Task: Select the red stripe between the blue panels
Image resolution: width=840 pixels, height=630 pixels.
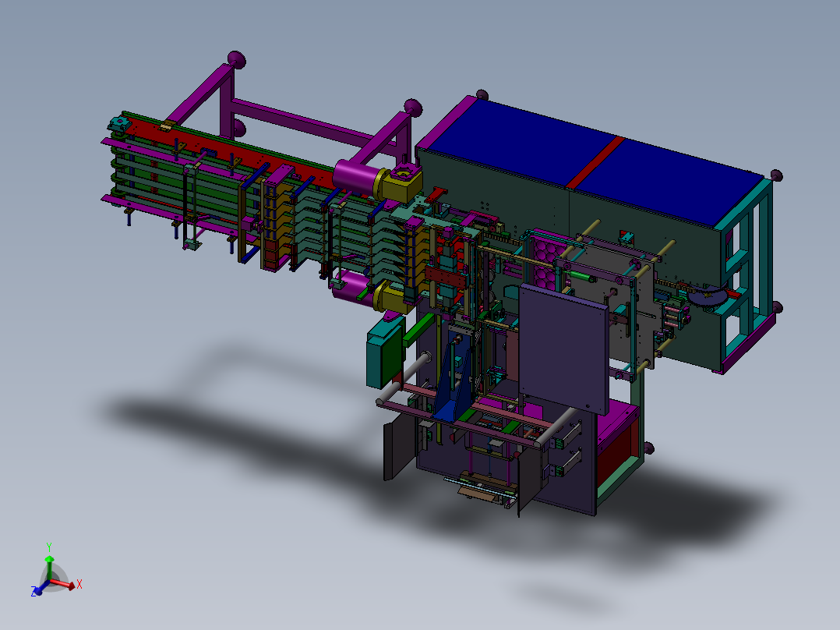Action: point(595,162)
